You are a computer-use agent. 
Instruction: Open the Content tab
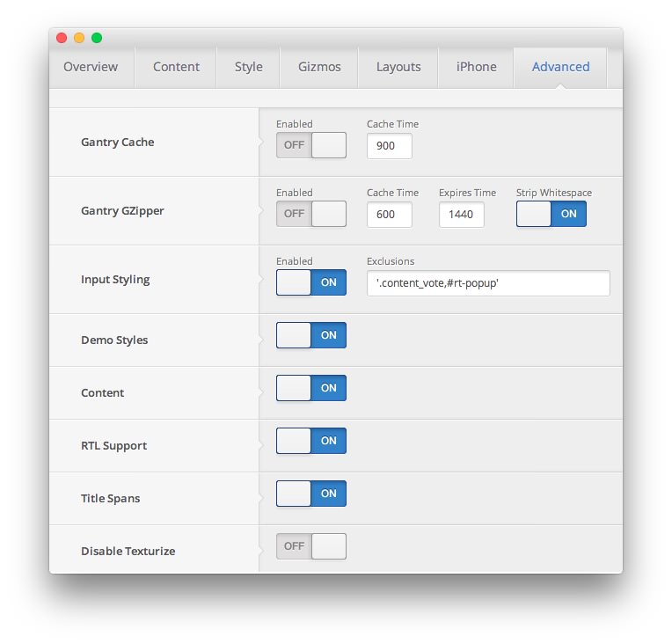coord(176,68)
